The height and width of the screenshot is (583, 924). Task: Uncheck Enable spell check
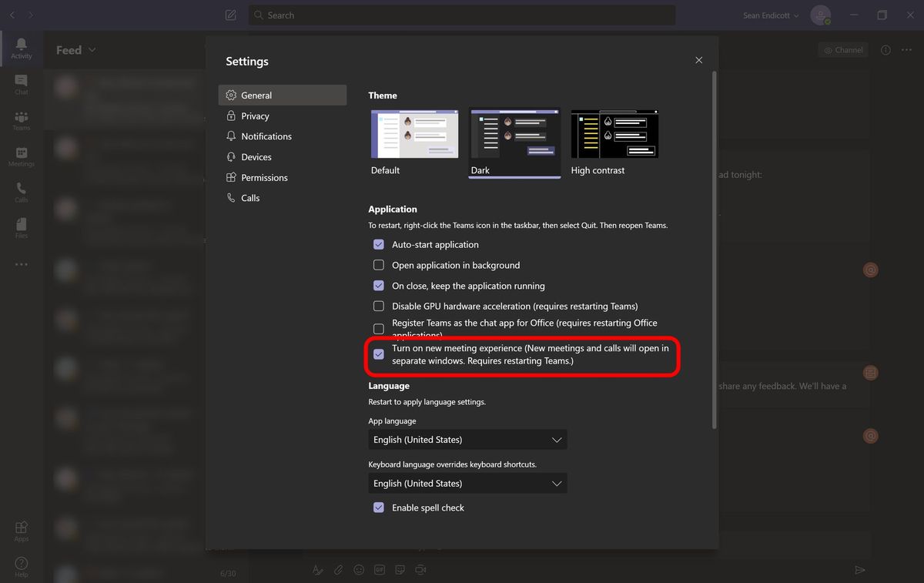378,508
